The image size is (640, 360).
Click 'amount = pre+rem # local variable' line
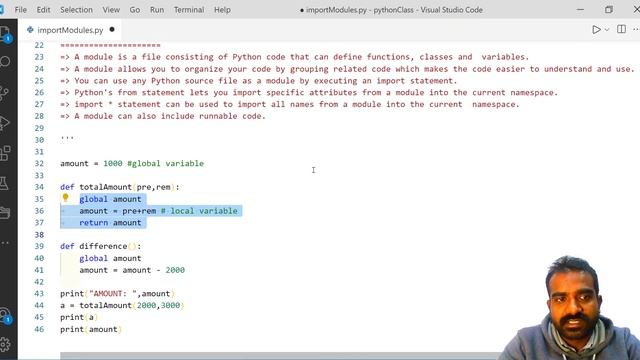[158, 211]
